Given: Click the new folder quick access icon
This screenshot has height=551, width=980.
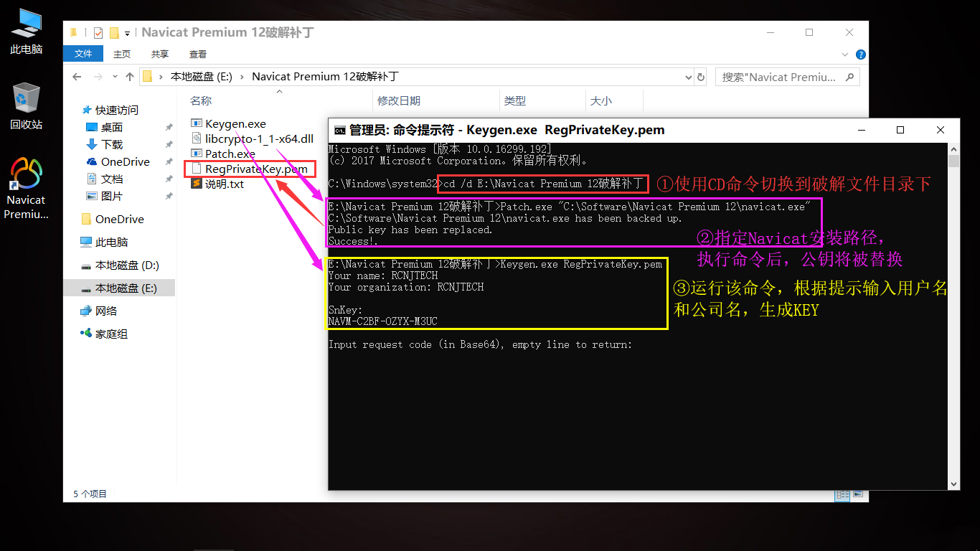Looking at the screenshot, I should [x=113, y=33].
